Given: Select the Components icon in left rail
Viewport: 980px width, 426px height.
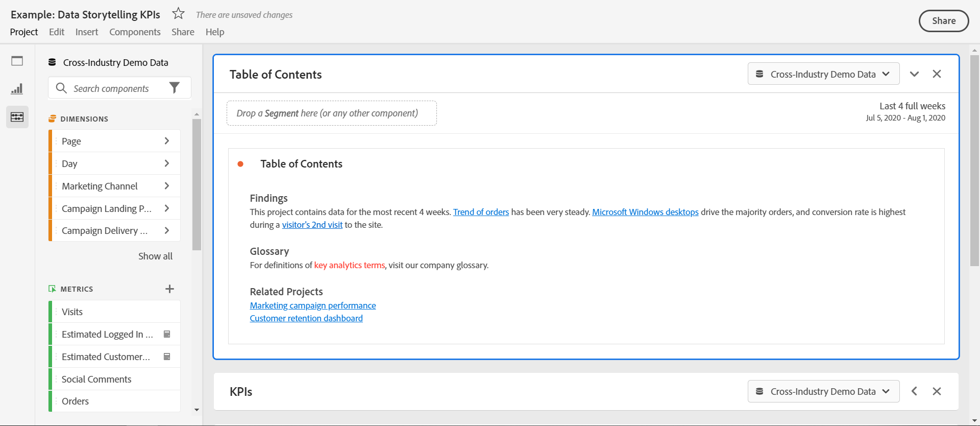Looking at the screenshot, I should (17, 117).
